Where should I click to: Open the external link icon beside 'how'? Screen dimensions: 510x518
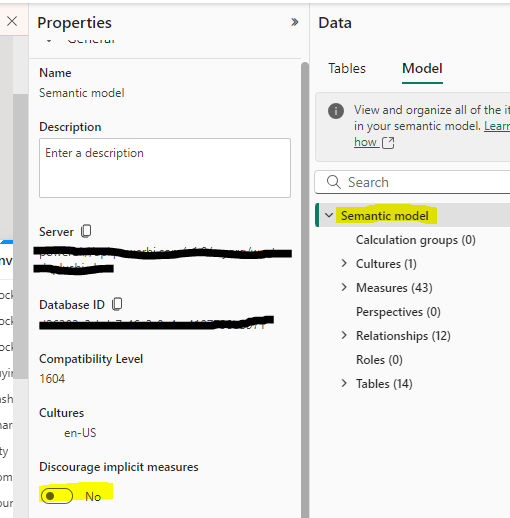coord(388,143)
